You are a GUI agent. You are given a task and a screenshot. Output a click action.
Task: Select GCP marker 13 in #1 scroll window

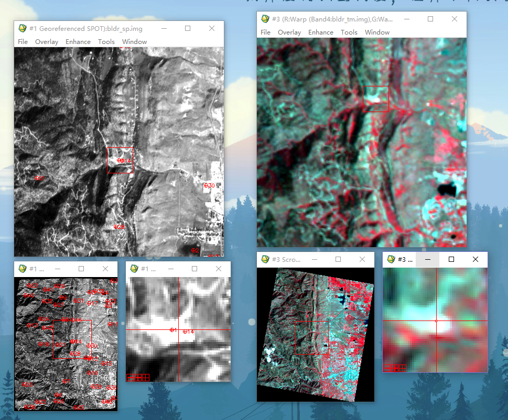tap(32, 325)
